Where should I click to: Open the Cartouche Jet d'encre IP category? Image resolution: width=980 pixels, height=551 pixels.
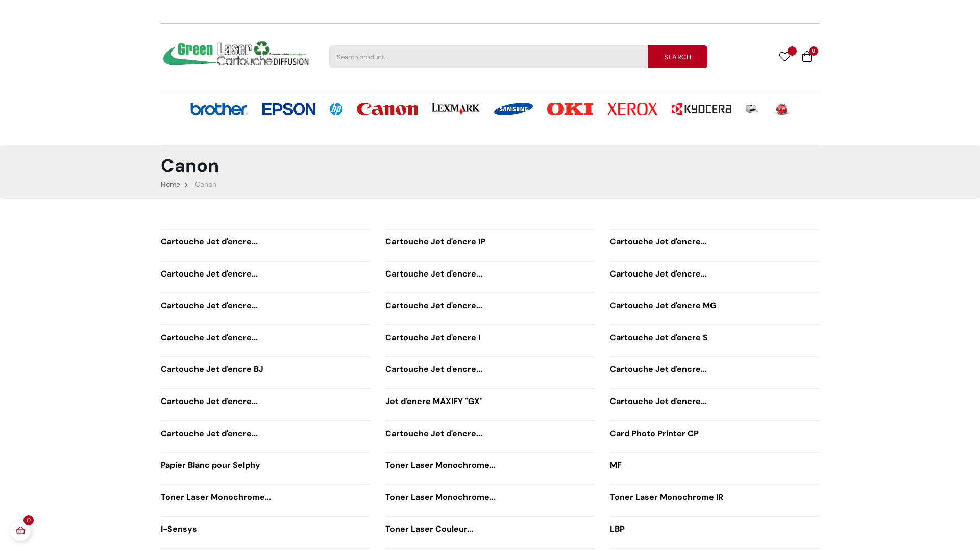tap(435, 242)
